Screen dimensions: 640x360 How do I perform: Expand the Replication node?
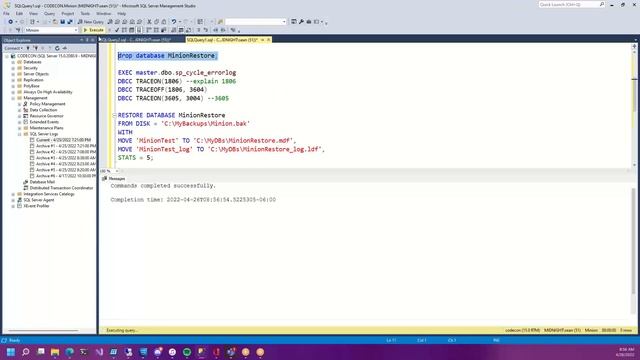[x=13, y=80]
